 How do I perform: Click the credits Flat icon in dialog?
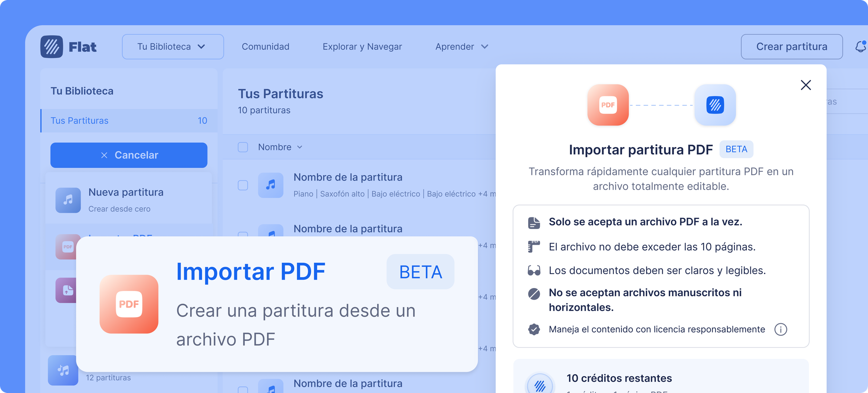[x=540, y=385]
